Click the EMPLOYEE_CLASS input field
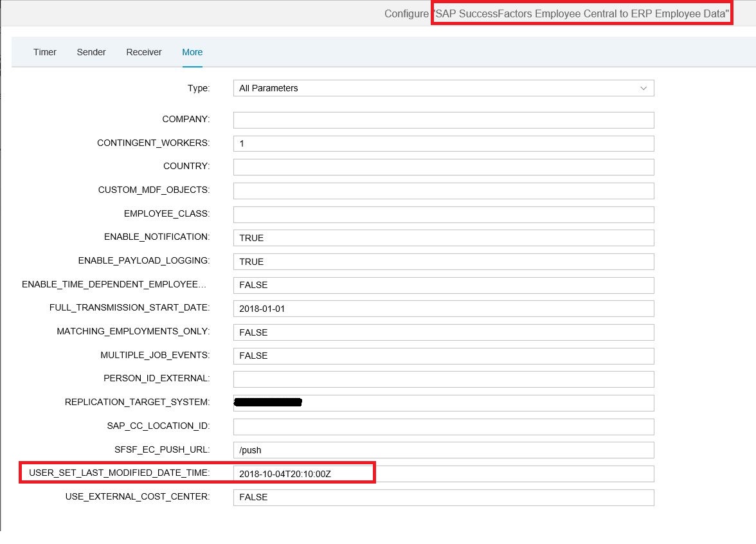 coord(444,215)
